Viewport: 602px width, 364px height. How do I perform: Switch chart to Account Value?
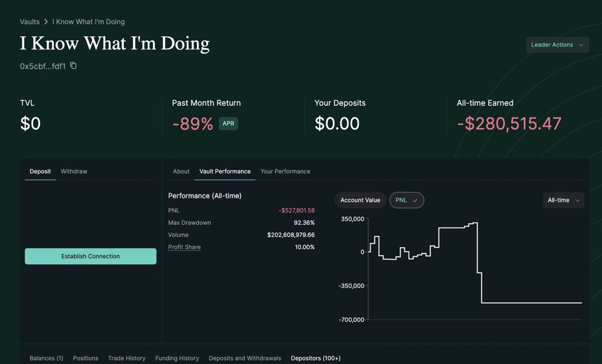[360, 200]
